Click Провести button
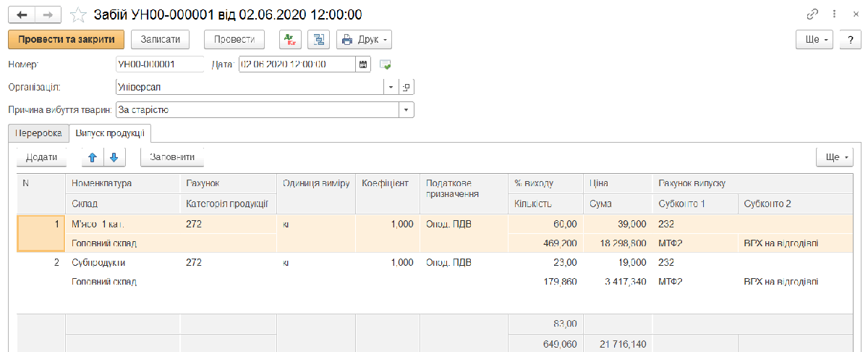868x352 pixels. coord(234,39)
